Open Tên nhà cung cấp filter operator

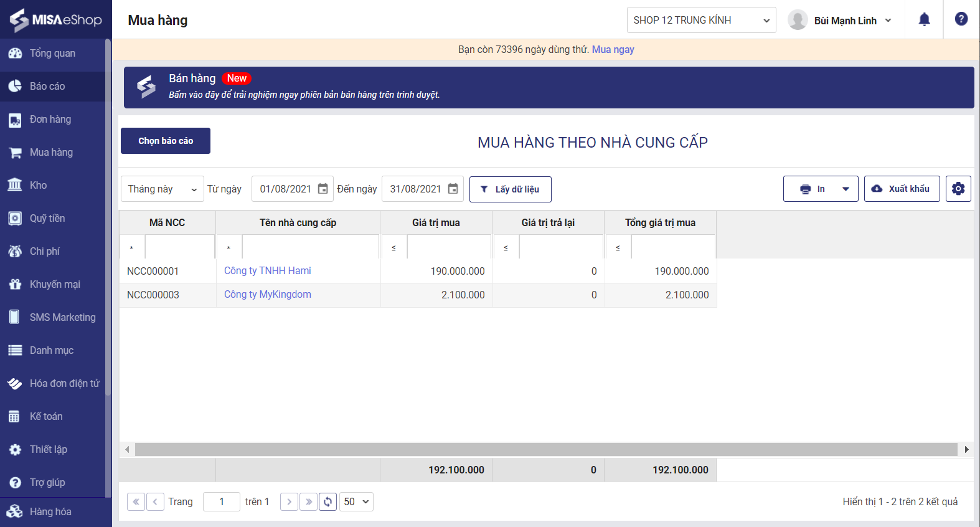229,247
